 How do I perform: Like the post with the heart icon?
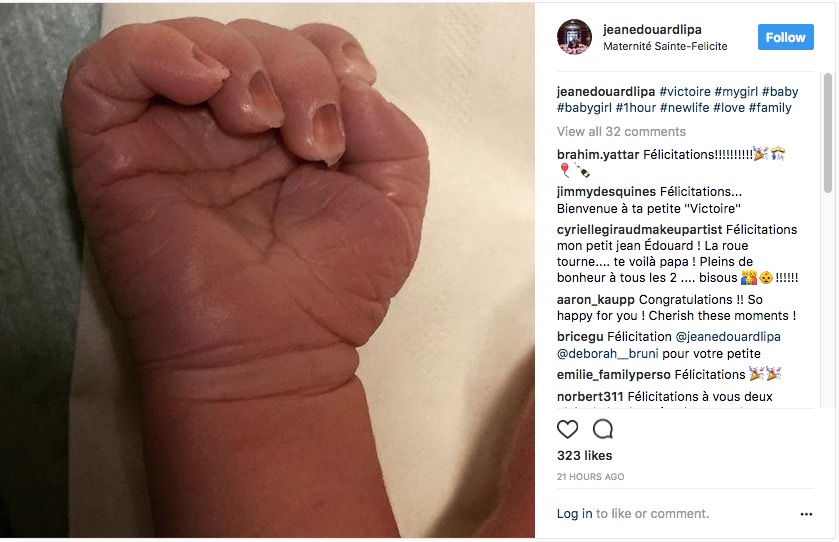[567, 429]
